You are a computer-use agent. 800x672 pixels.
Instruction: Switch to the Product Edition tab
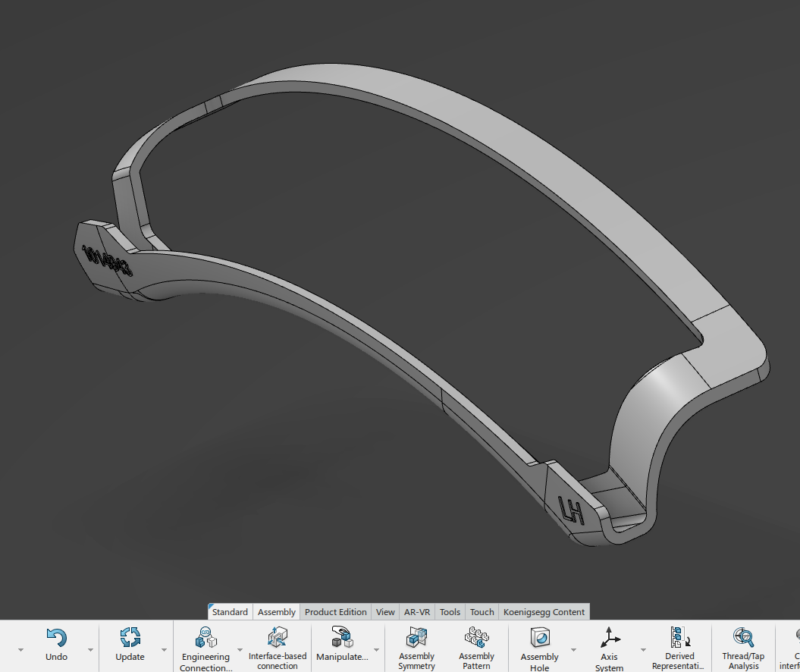coord(335,612)
